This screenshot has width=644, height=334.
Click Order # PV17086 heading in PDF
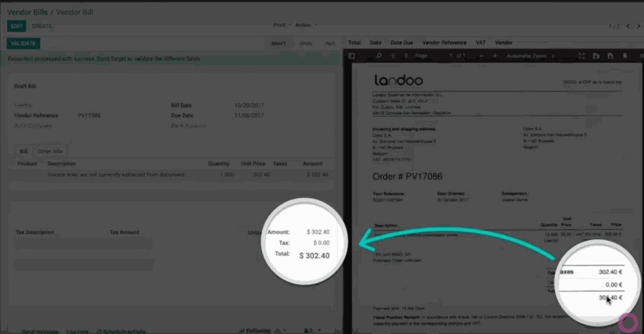point(408,177)
